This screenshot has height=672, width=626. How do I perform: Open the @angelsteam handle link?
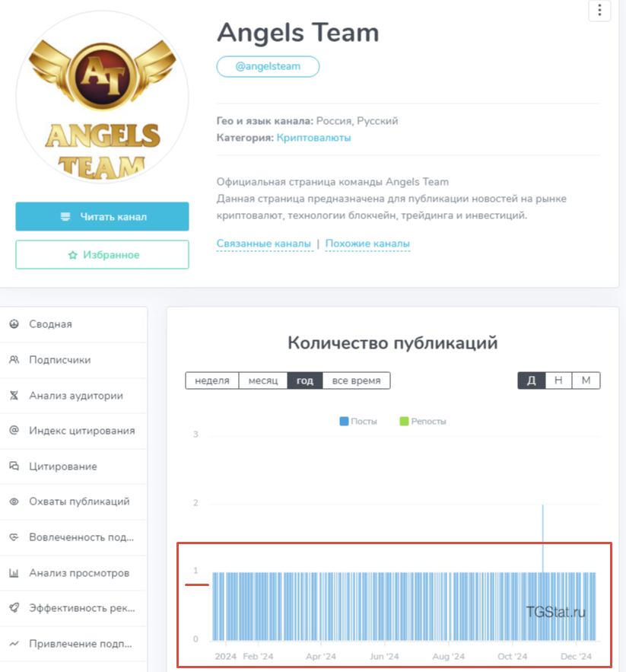coord(268,66)
